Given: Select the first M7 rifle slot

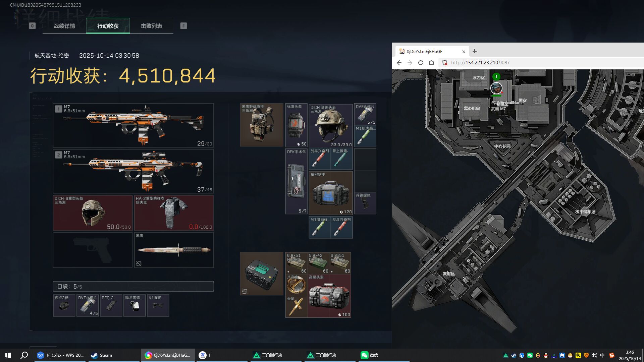Looking at the screenshot, I should point(133,125).
